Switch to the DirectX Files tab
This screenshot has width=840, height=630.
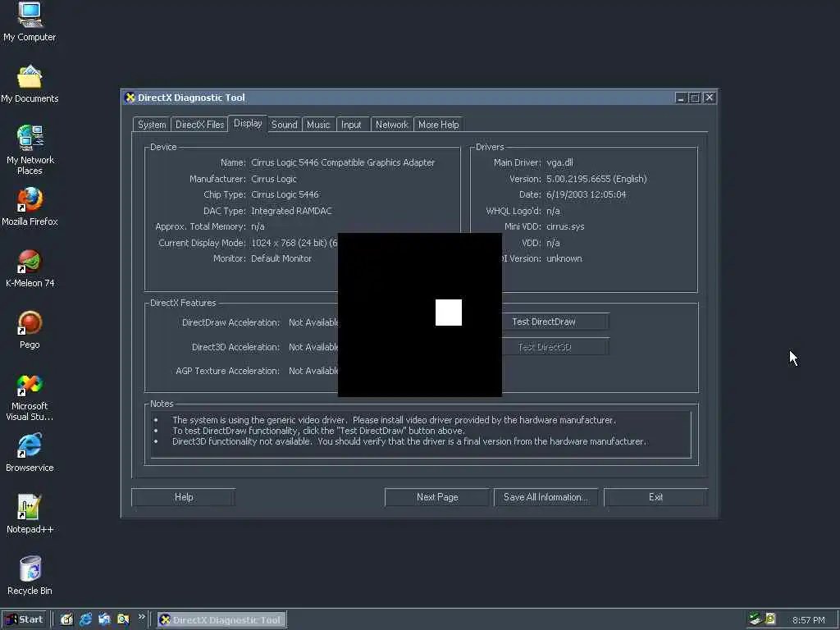(199, 125)
